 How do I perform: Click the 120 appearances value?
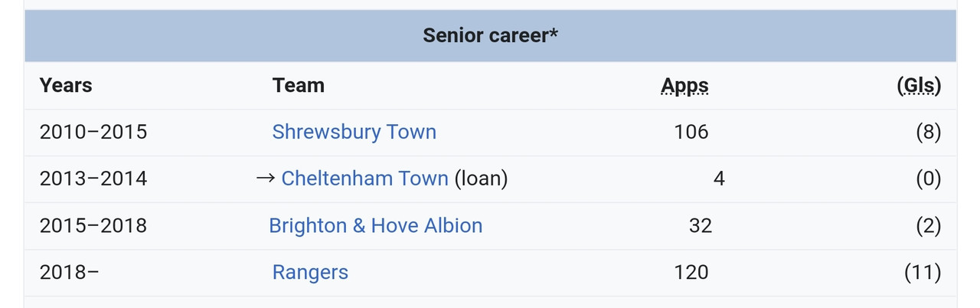[691, 272]
